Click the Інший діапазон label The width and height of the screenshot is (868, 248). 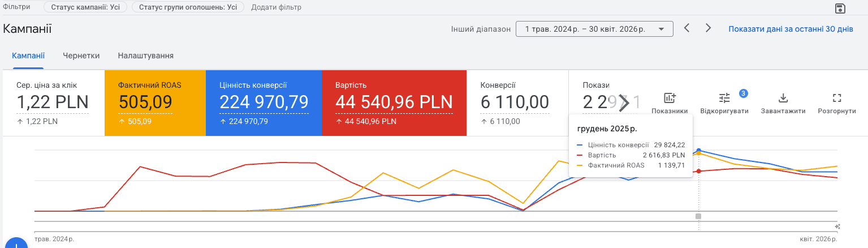(481, 29)
